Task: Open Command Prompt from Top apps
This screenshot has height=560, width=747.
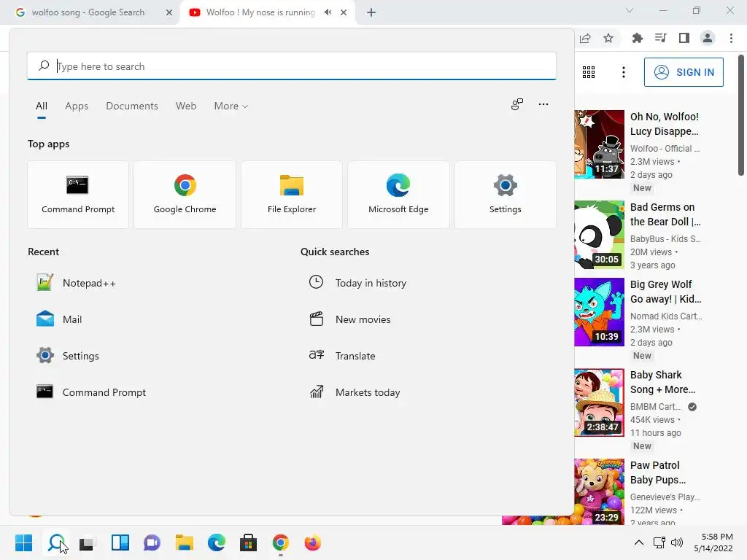Action: (78, 195)
